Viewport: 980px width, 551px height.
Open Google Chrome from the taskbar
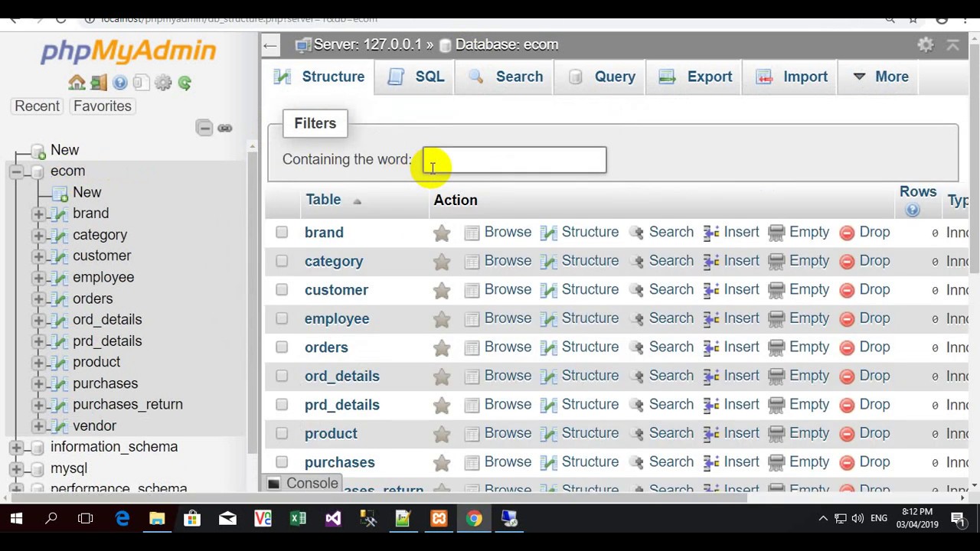pos(474,519)
